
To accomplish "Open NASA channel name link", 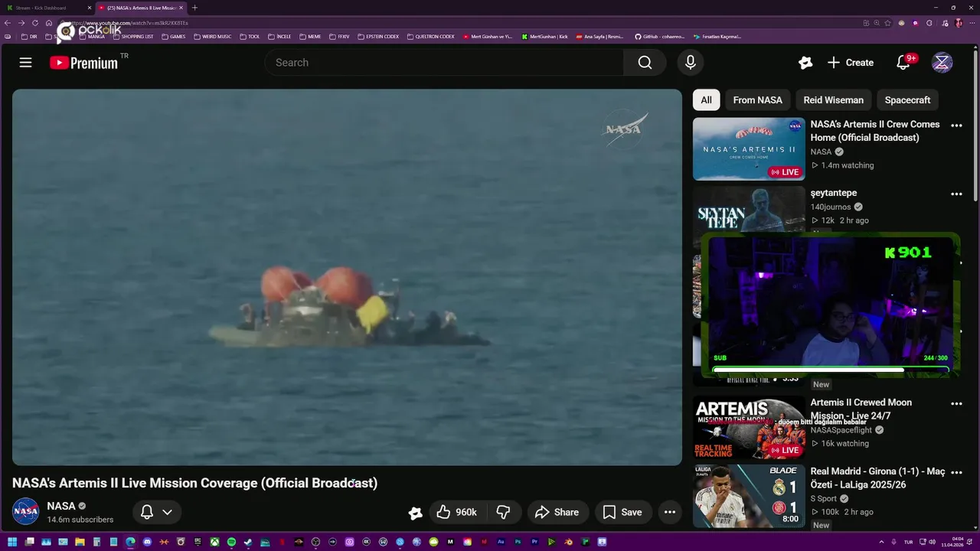I will coord(61,506).
